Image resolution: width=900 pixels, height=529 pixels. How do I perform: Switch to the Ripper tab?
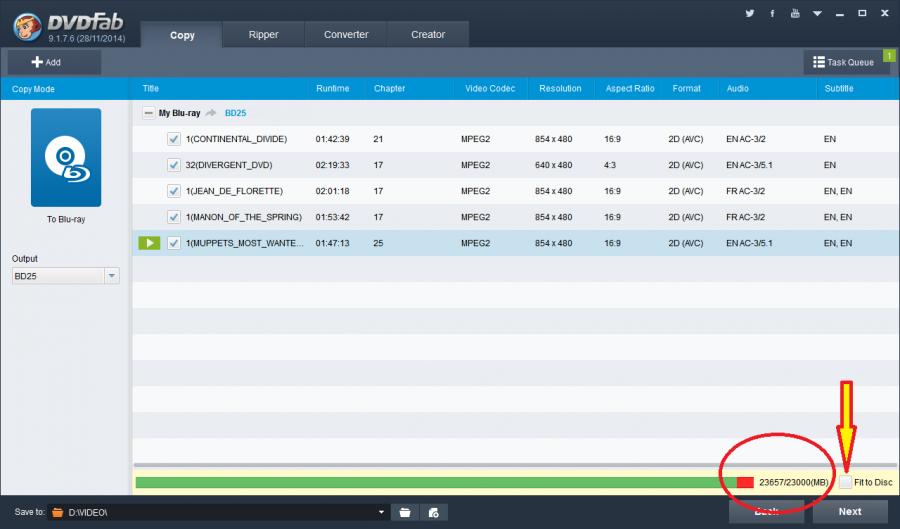pos(263,35)
